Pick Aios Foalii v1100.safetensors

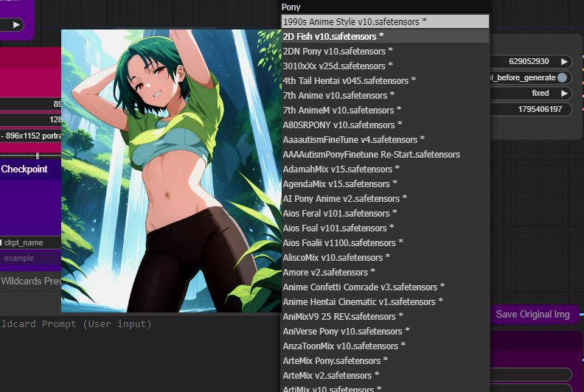tap(385, 242)
